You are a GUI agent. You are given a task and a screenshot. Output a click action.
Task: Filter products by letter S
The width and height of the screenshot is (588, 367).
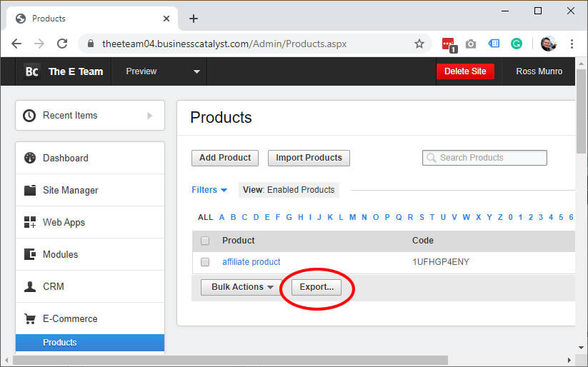click(x=422, y=218)
